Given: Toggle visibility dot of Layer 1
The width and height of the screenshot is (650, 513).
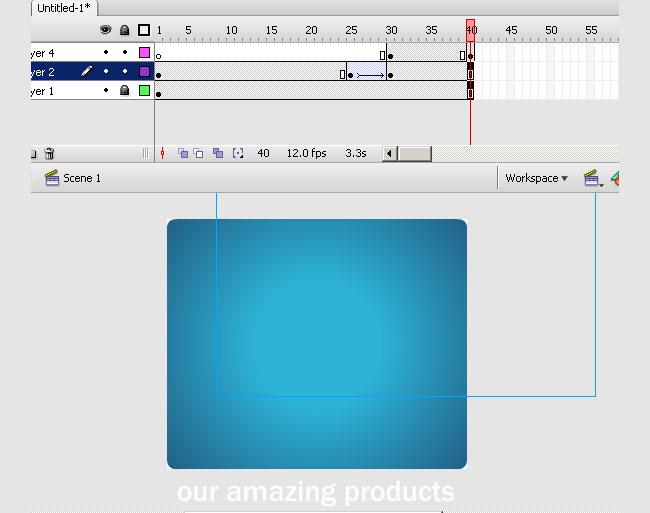Looking at the screenshot, I should coord(106,90).
